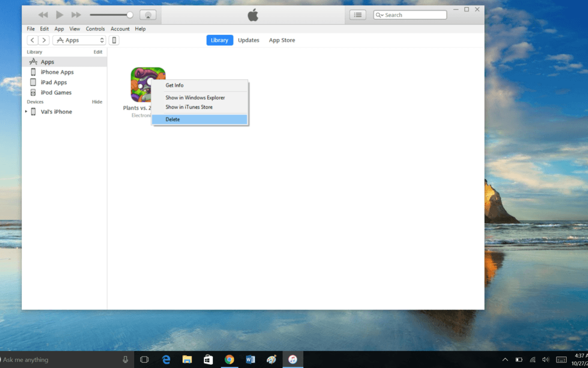Screen dimensions: 588x368
Task: Open Microsoft Edge from the taskbar
Action: (x=166, y=360)
